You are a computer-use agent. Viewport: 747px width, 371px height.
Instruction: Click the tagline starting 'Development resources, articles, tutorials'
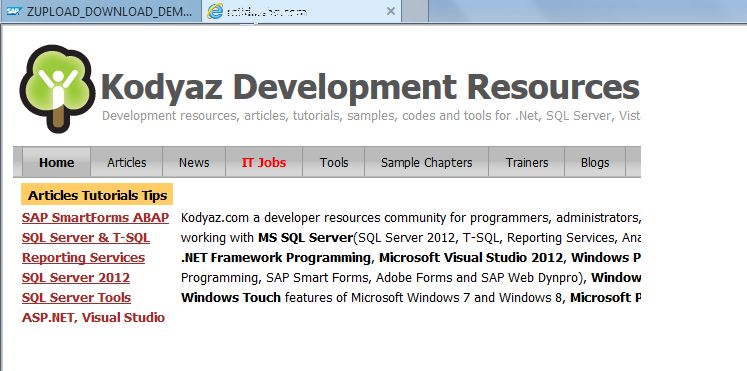pos(371,116)
